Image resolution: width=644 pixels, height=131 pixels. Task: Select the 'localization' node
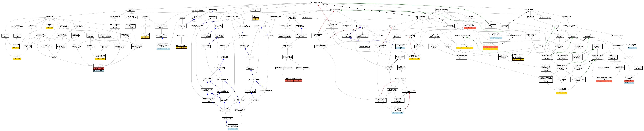click(x=530, y=10)
